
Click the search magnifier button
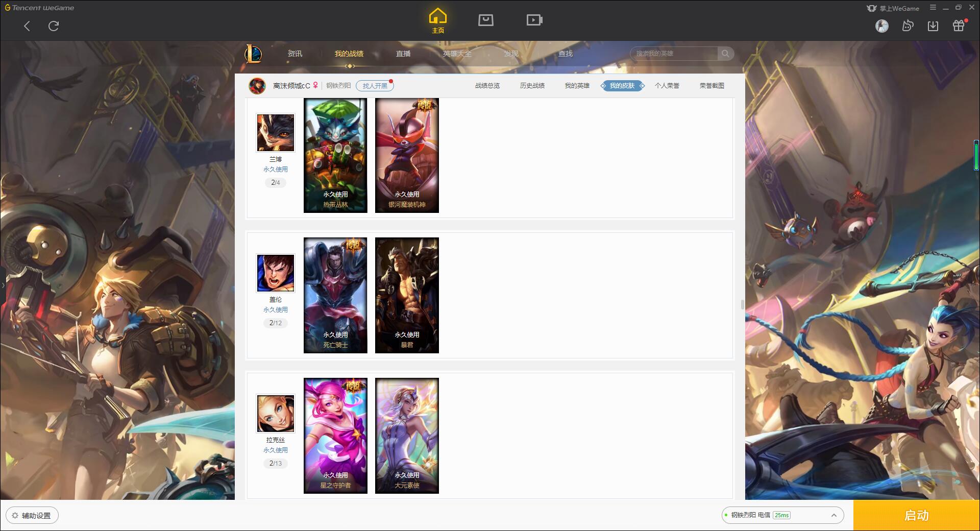point(725,54)
